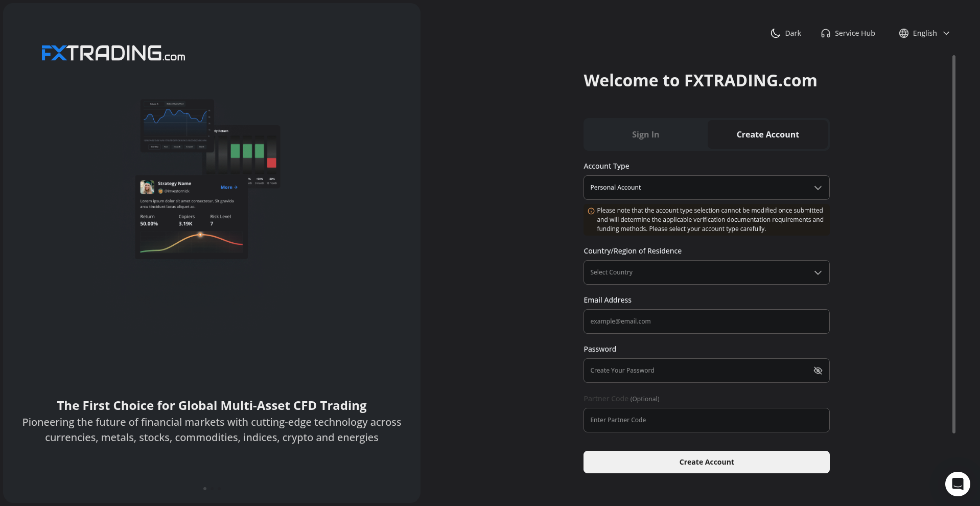980x506 pixels.
Task: Focus the Create Your Password field
Action: (706, 371)
